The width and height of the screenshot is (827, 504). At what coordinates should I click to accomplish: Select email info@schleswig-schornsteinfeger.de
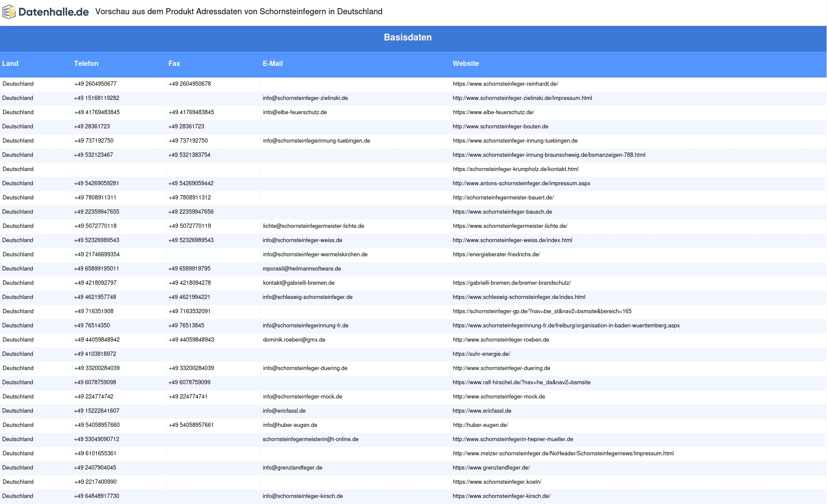308,297
